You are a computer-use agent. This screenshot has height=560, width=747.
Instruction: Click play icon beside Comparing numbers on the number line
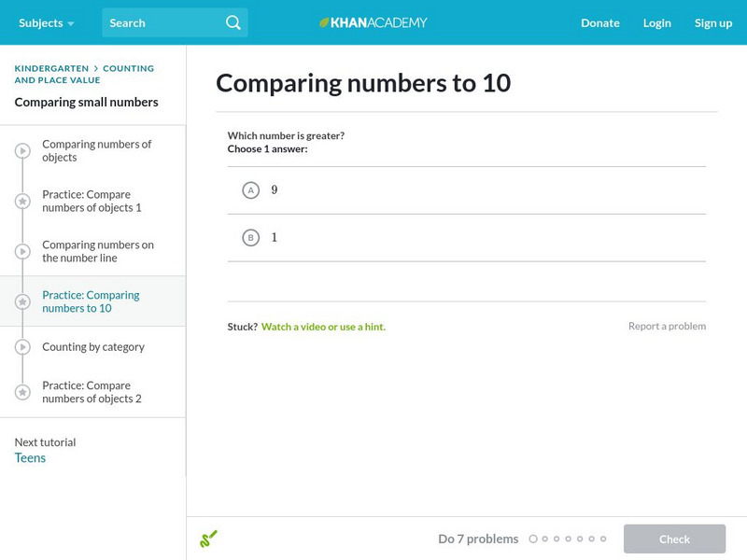click(x=22, y=252)
